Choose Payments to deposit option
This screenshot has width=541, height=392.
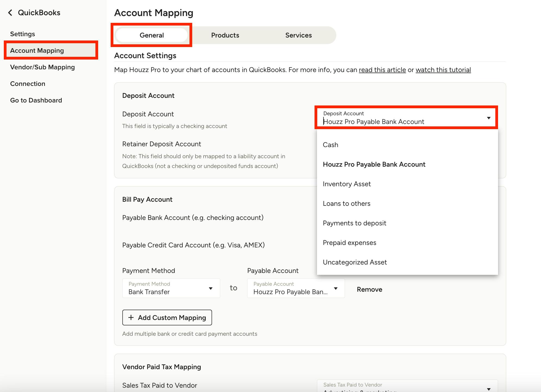coord(354,223)
